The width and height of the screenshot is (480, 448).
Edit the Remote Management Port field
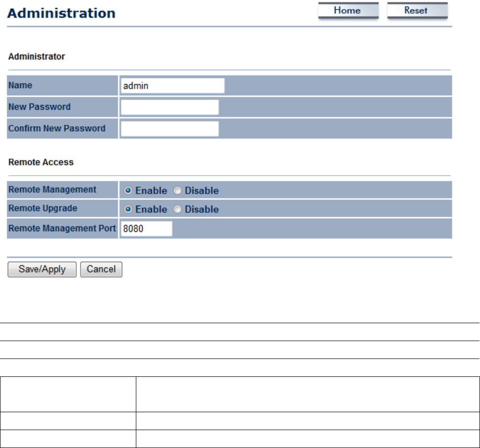point(146,229)
